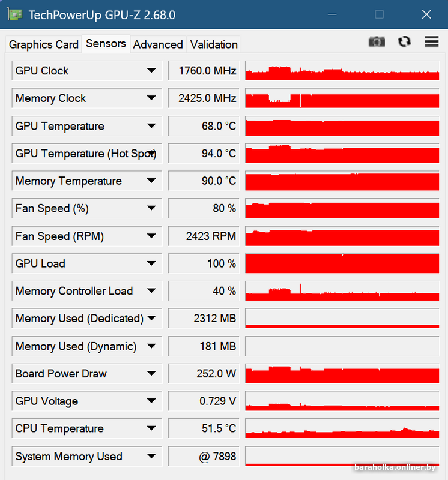Click the Memory Temperature value 90.0 °C
This screenshot has width=448, height=480.
pos(203,181)
